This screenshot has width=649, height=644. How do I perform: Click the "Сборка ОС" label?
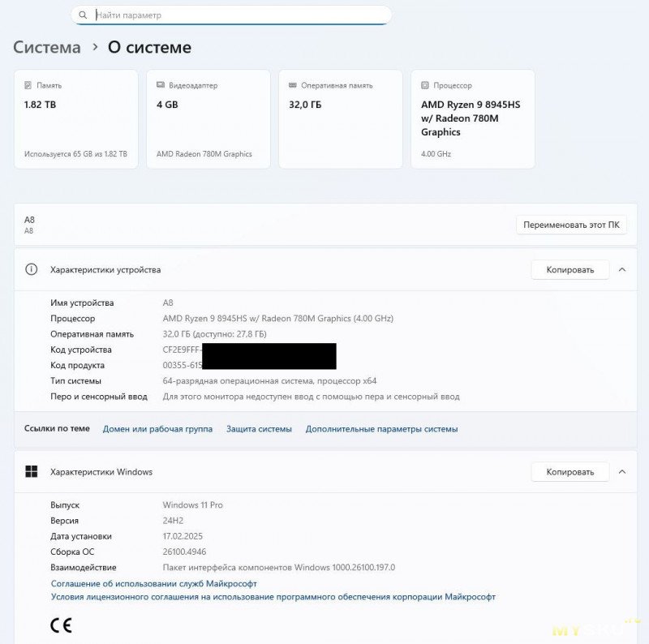tap(72, 552)
